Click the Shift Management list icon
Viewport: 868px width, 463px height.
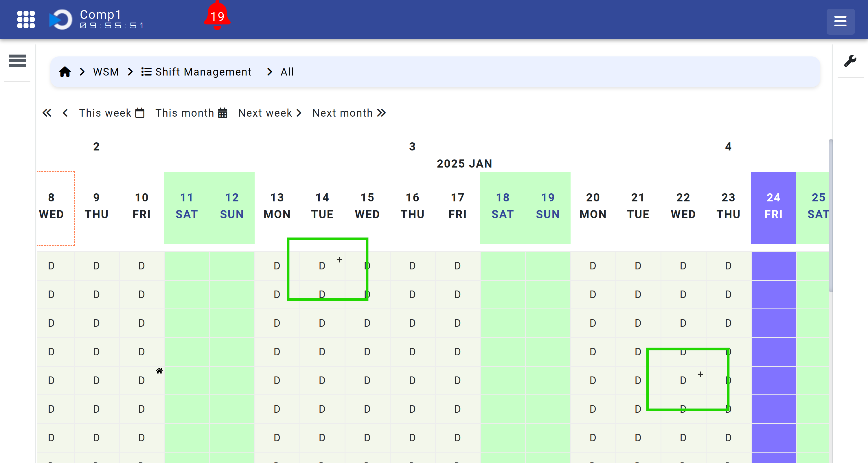pos(146,72)
